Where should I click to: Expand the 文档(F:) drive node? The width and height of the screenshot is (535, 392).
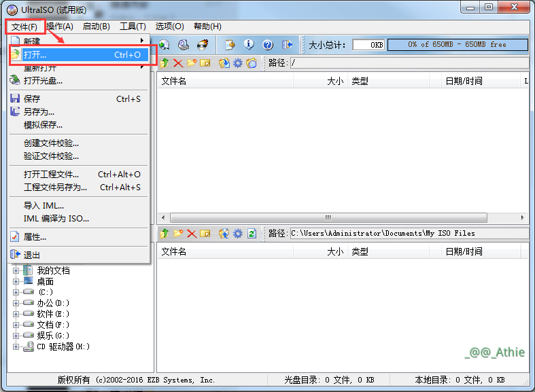16,325
